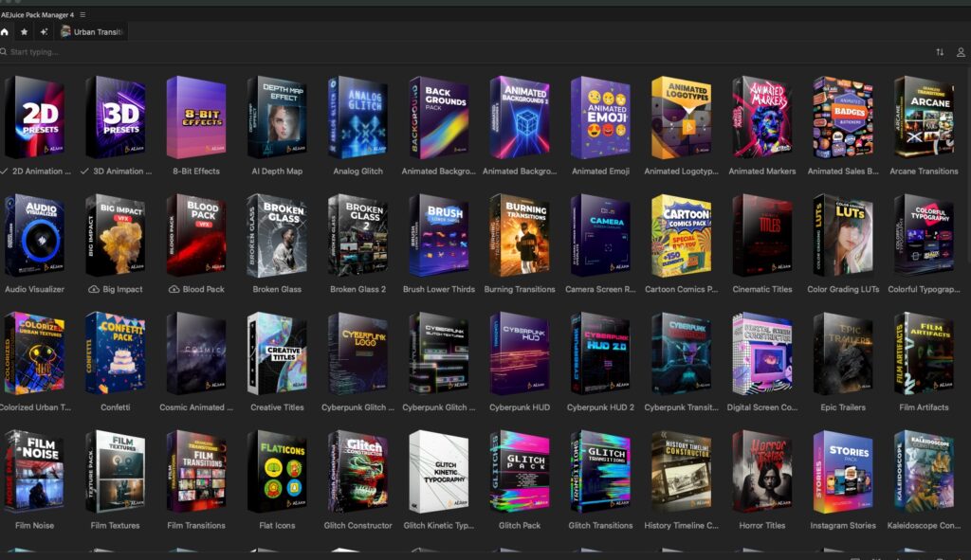Go to the Home view icon
Image resolution: width=971 pixels, height=560 pixels.
pyautogui.click(x=5, y=31)
